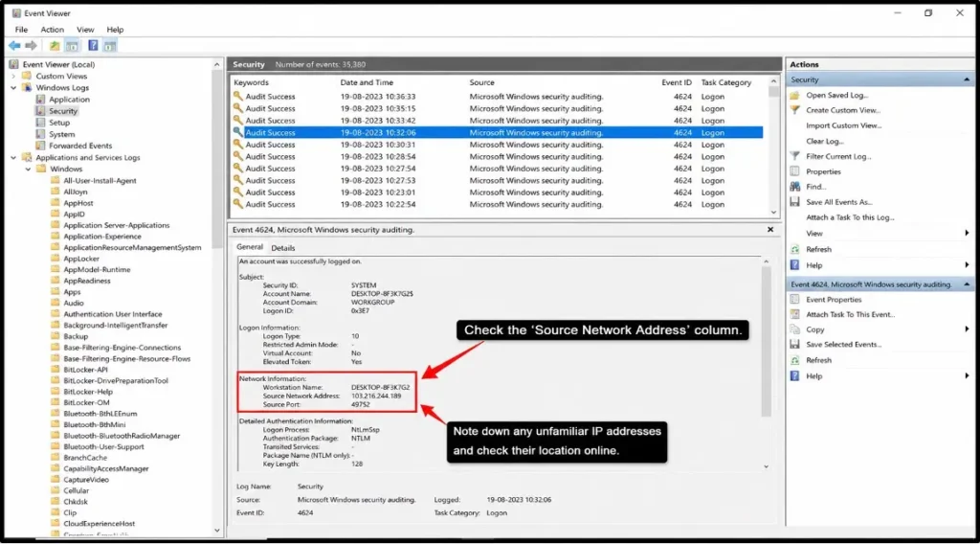Click Import Custom View action

(843, 125)
